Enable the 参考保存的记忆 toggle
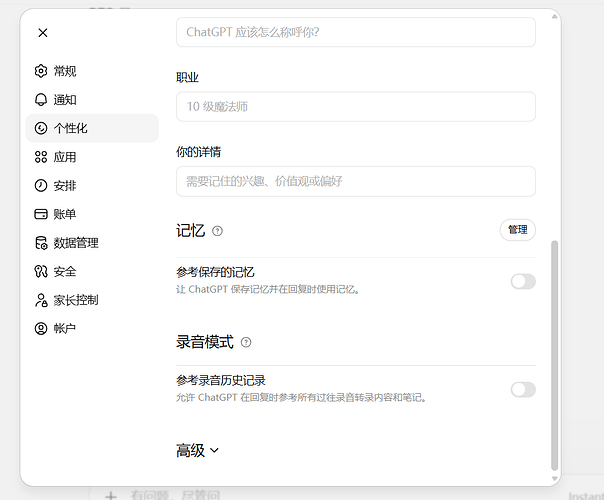The height and width of the screenshot is (500, 604). tap(523, 281)
